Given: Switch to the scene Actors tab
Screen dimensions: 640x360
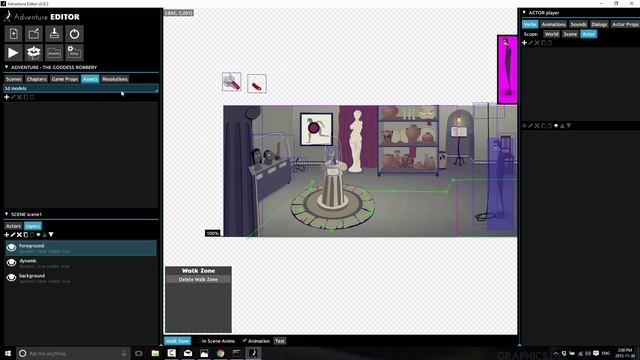Looking at the screenshot, I should click(13, 226).
